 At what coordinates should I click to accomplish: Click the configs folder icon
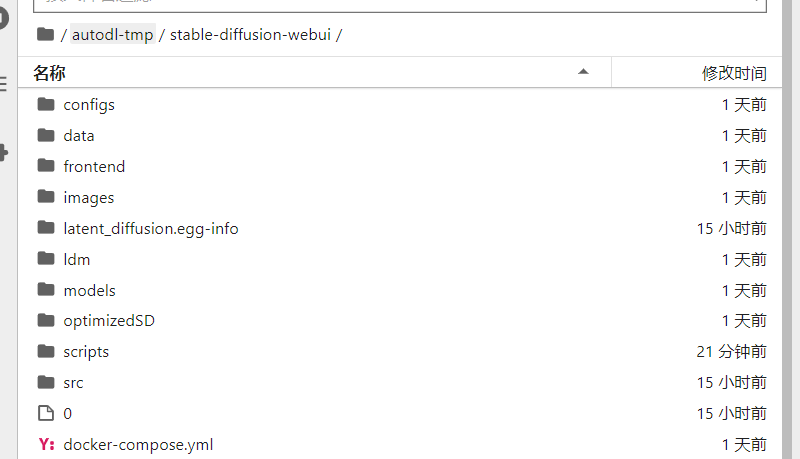click(45, 104)
